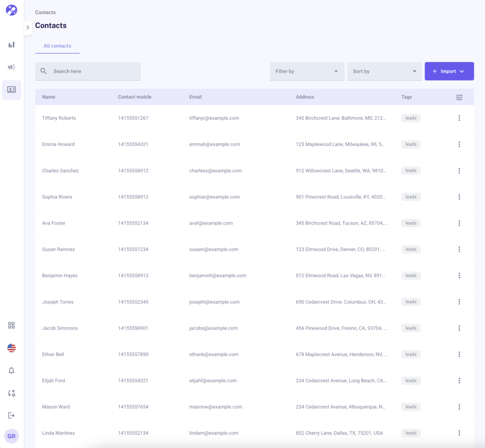Open the analytics bar chart sidebar icon
Viewport: 485px width, 448px height.
(11, 45)
